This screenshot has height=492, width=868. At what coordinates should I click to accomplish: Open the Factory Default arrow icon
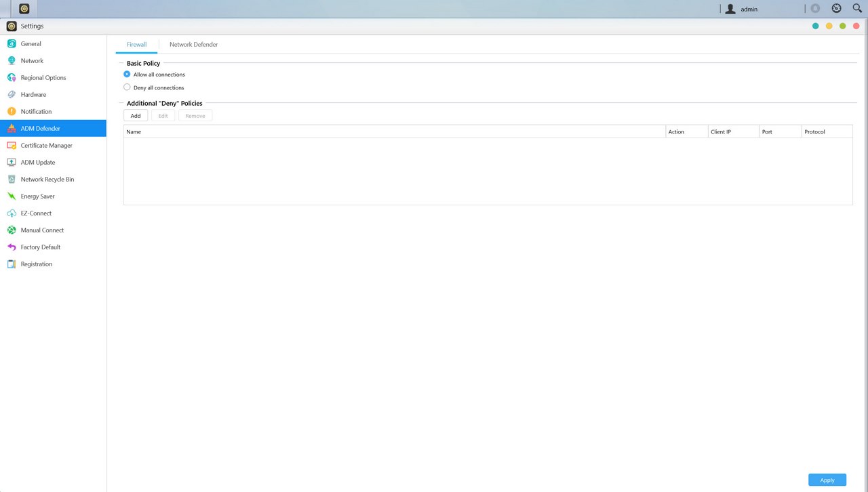click(x=12, y=247)
